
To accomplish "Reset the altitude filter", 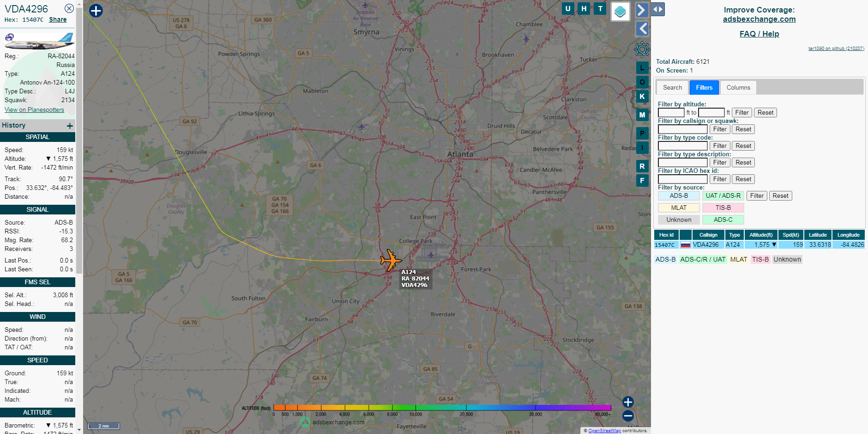I will [765, 112].
